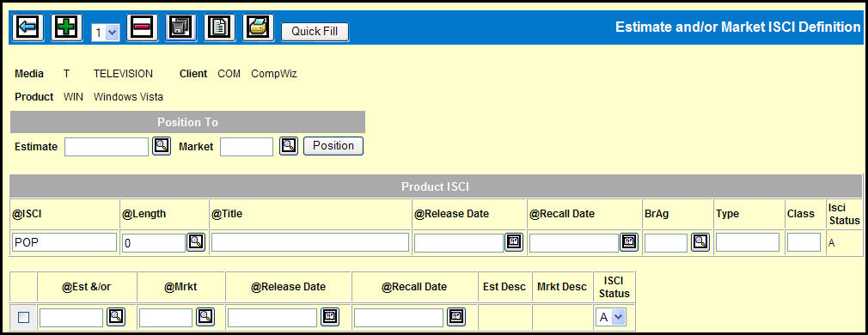The image size is (868, 335).
Task: Open the Estimate lookup magnifier icon
Action: 162,146
